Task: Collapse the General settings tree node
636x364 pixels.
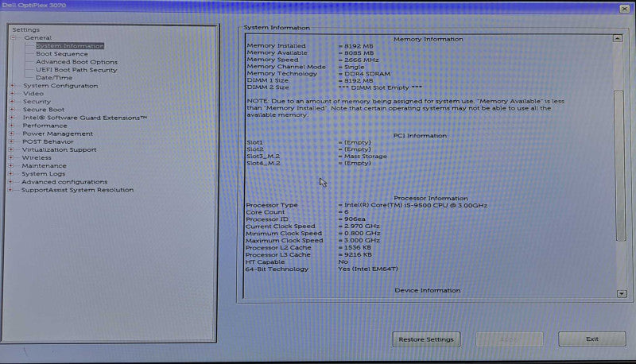Action: (13, 37)
